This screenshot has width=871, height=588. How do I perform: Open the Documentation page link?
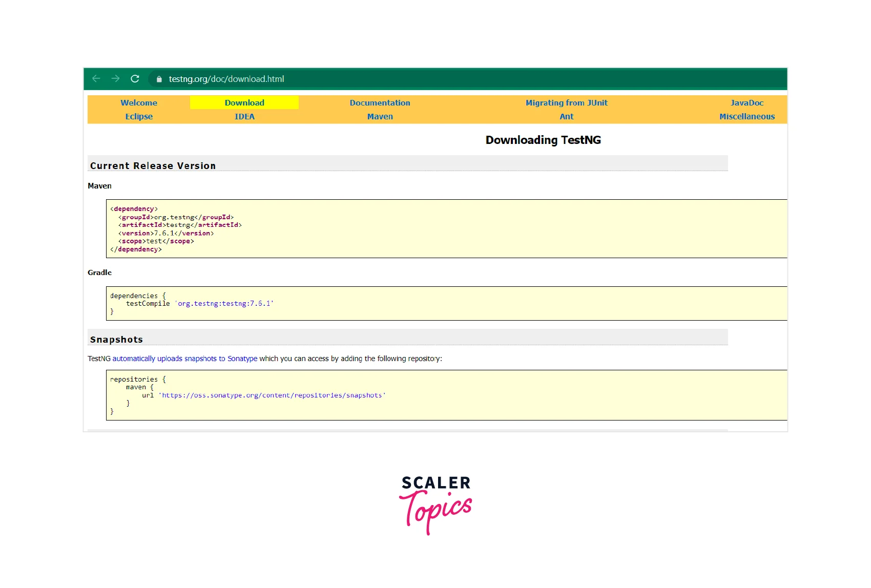(x=380, y=103)
